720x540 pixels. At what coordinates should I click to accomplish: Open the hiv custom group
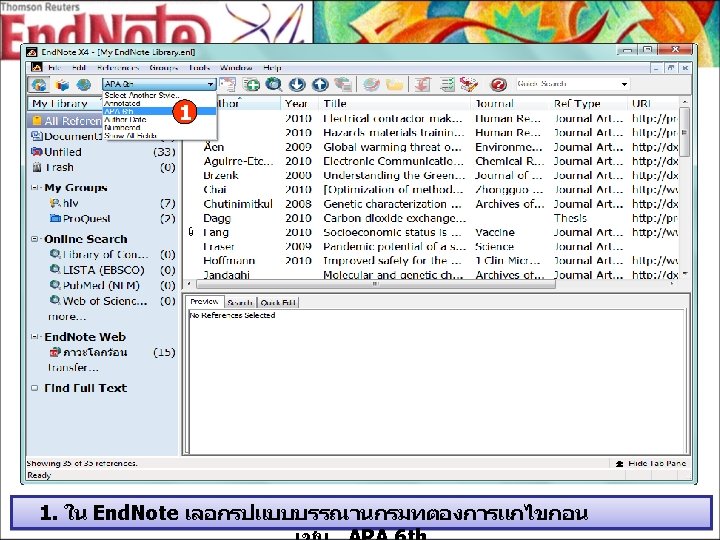pos(102,203)
